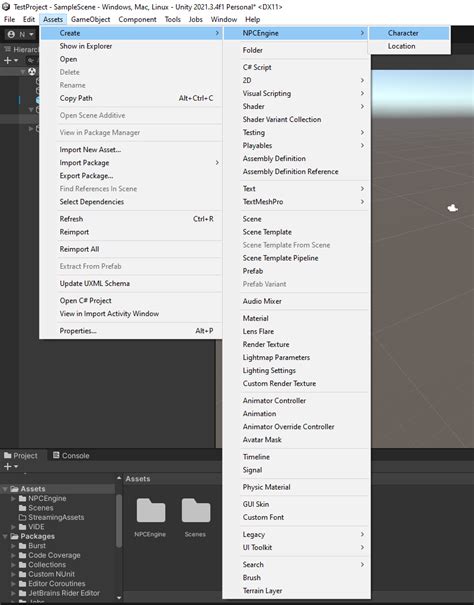The height and width of the screenshot is (605, 474).
Task: Click Copy Path menu entry
Action: [131, 98]
